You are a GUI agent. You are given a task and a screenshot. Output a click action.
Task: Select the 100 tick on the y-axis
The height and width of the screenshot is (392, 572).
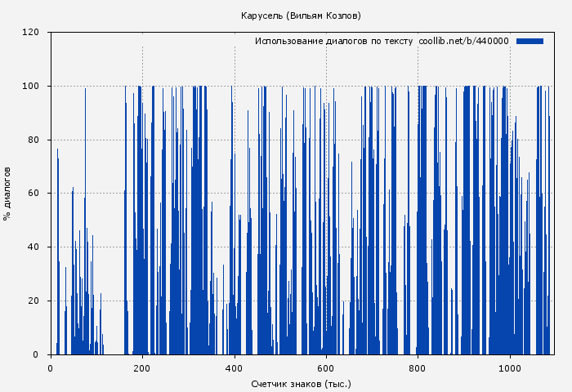click(x=31, y=87)
